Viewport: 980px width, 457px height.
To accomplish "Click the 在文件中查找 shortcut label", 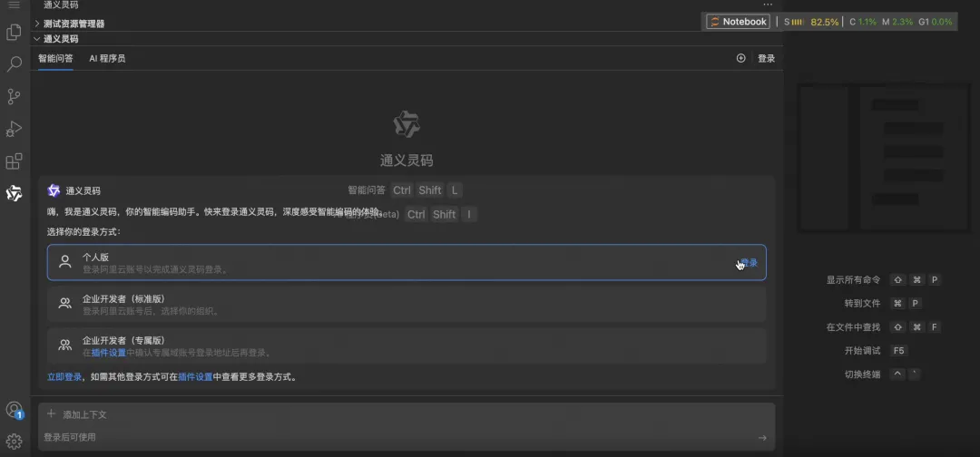I will tap(853, 327).
